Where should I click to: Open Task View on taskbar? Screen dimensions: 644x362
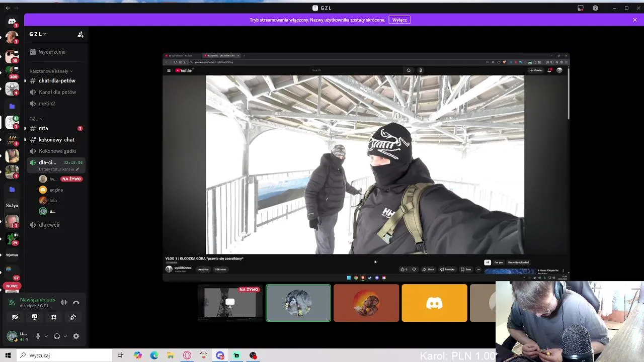coord(121,355)
